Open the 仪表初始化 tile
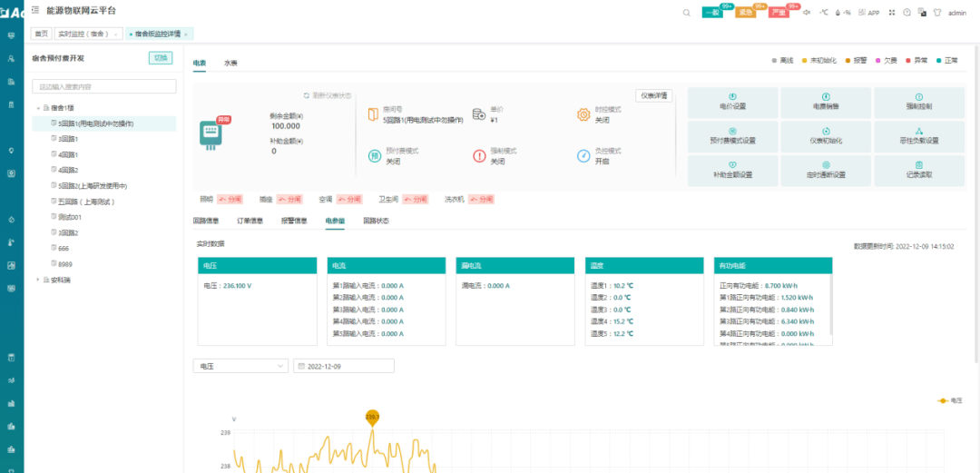The image size is (980, 473). click(x=826, y=136)
